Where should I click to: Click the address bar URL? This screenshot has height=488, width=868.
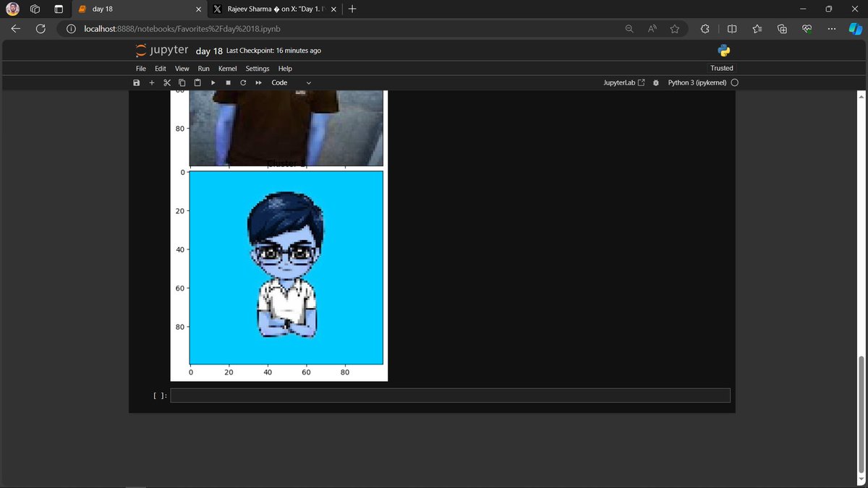[x=182, y=29]
